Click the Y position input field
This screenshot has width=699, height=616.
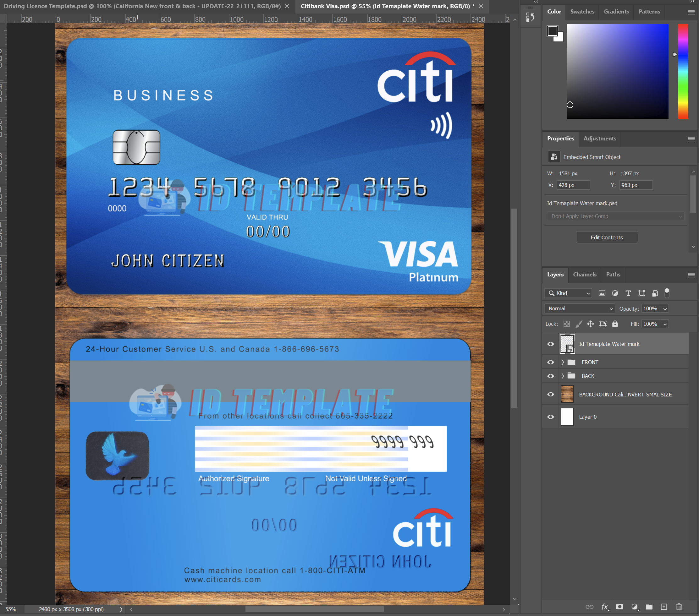(x=636, y=185)
